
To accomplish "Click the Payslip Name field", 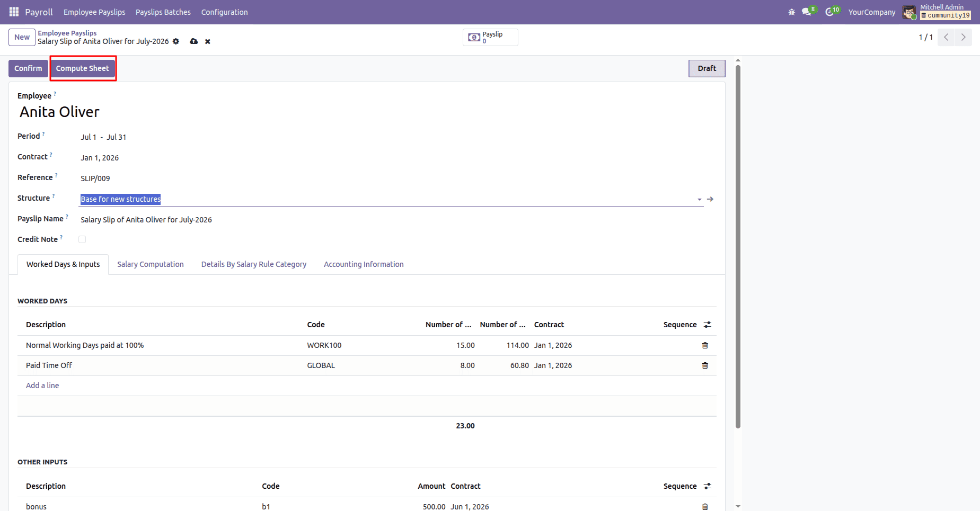I will (391, 220).
